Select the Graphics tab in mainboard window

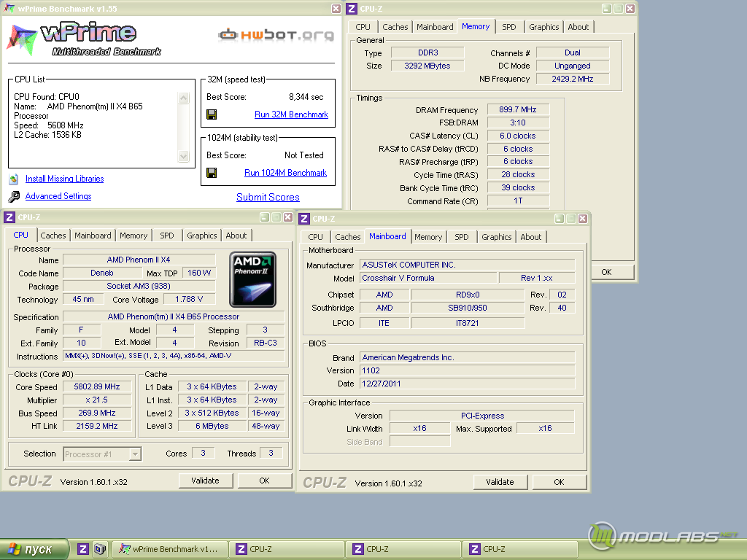[x=497, y=237]
